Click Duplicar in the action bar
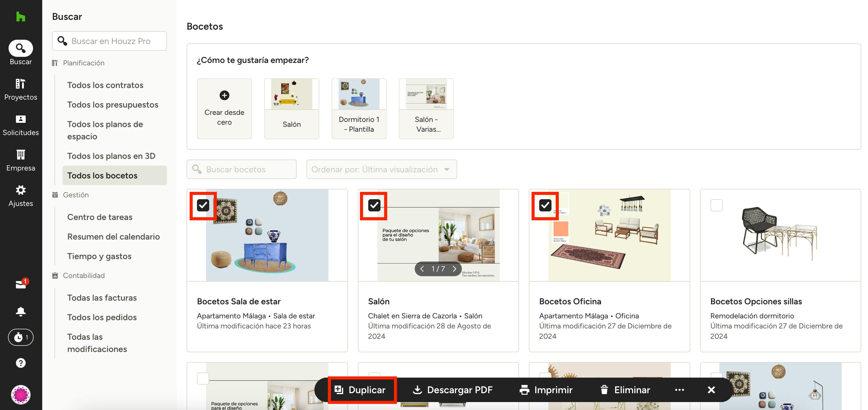This screenshot has height=410, width=868. (360, 390)
